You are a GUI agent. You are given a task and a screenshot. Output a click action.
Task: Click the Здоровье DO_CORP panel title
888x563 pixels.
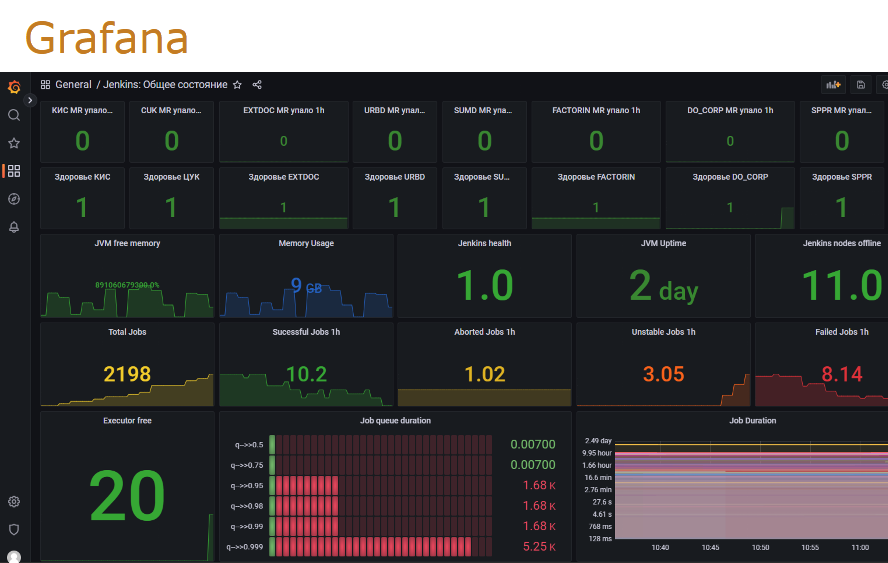(730, 177)
